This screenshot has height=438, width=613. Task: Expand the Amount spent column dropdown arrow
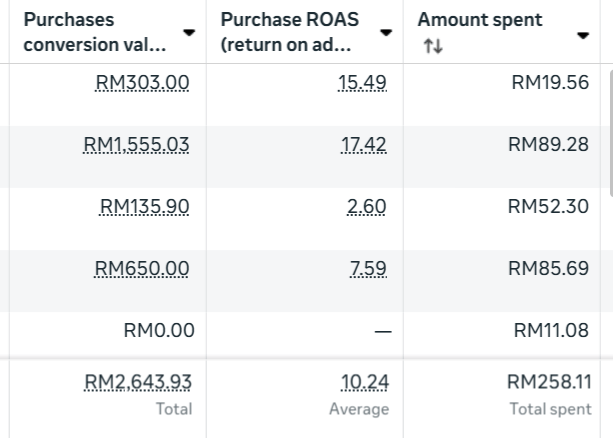tap(583, 36)
